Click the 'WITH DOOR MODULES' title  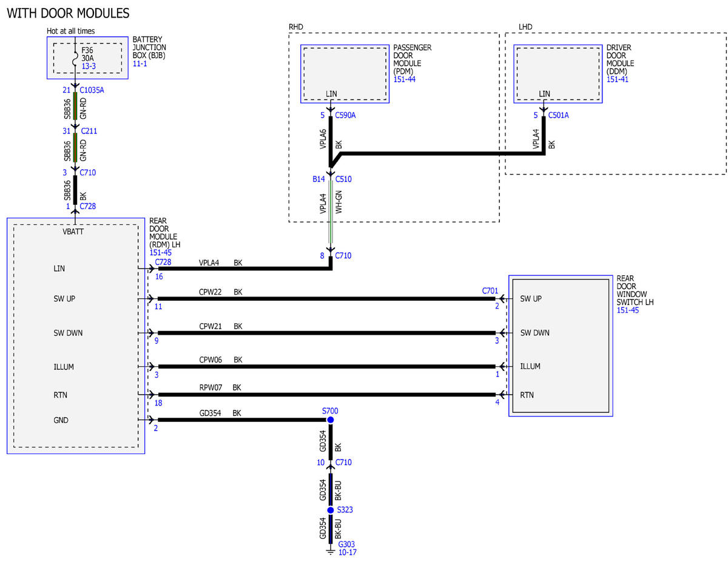point(68,13)
